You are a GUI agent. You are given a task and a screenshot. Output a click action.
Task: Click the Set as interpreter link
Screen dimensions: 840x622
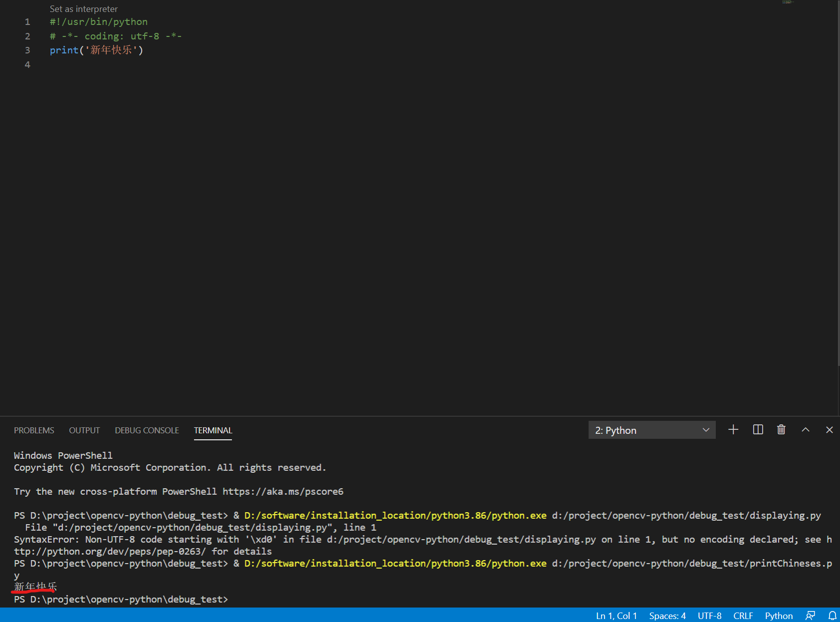83,8
